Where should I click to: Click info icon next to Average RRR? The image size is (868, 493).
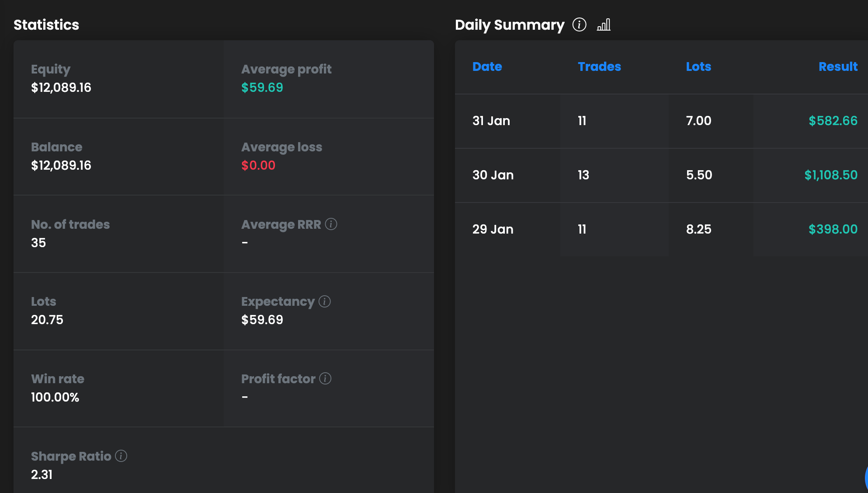331,224
